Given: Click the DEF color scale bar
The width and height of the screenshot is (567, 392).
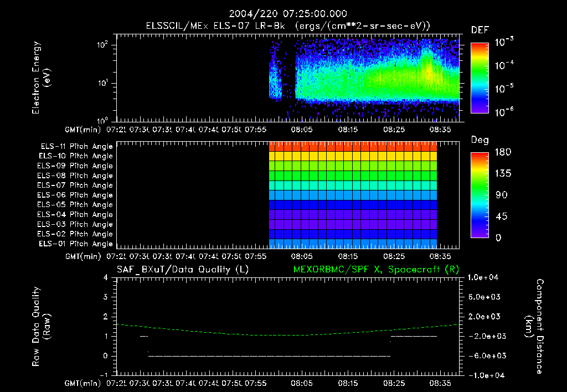Looking at the screenshot, I should (480, 78).
